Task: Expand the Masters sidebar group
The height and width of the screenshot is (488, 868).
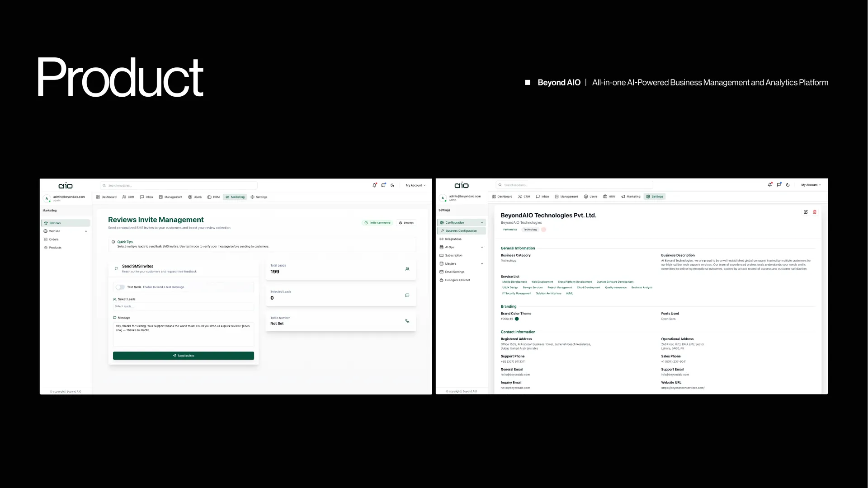Action: point(462,264)
